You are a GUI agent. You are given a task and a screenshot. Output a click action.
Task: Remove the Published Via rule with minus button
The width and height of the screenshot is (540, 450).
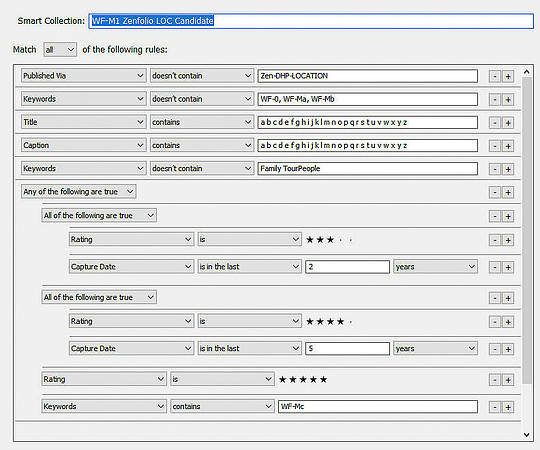[495, 76]
